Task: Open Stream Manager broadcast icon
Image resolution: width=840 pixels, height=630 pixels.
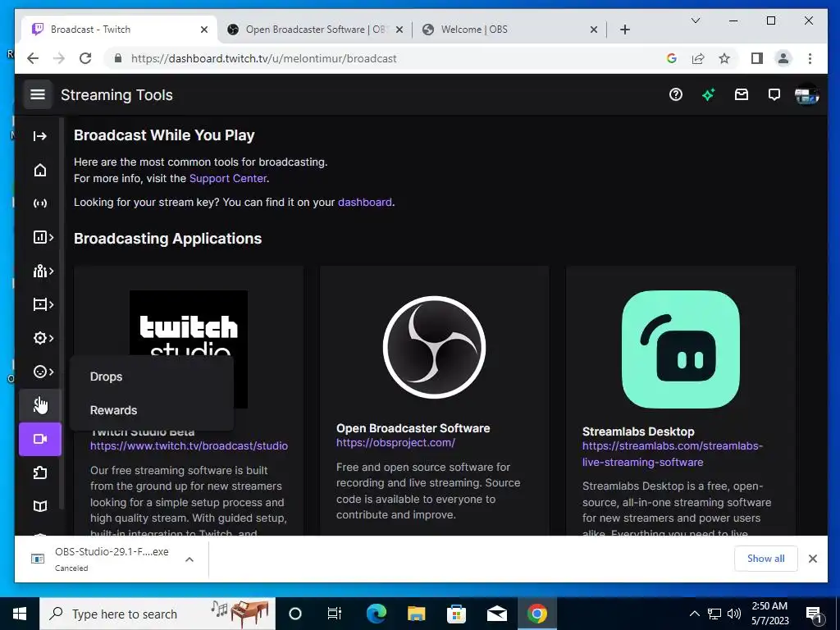Action: pos(40,203)
